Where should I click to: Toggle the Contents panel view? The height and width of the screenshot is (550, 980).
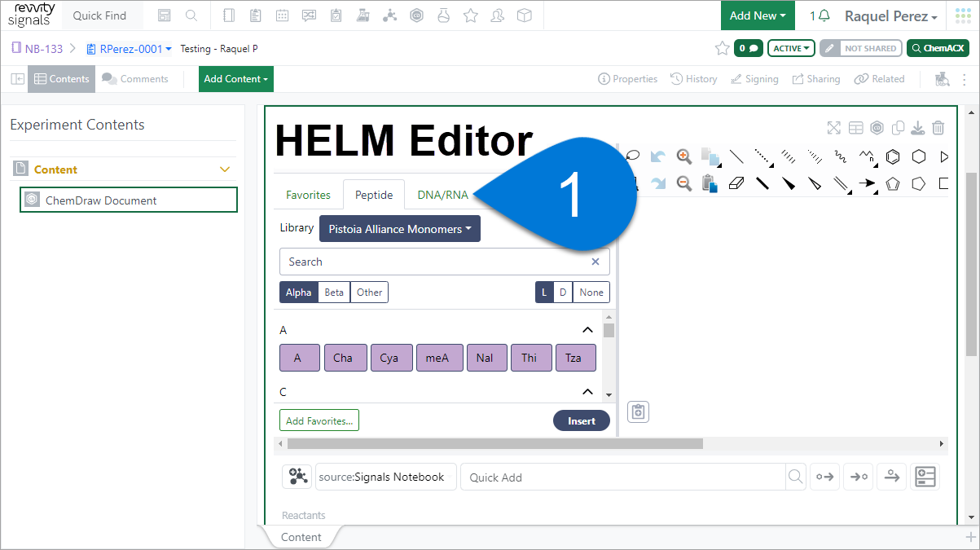(x=61, y=79)
